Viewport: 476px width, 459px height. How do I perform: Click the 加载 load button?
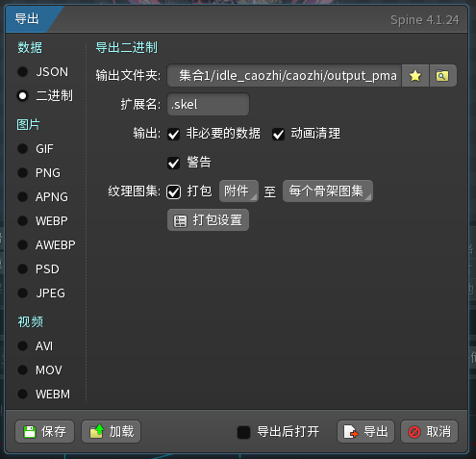point(111,432)
